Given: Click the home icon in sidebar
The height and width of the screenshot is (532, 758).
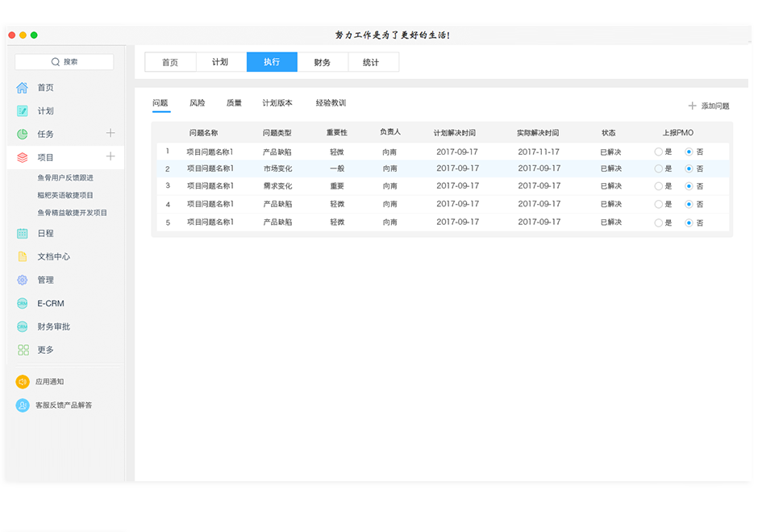Looking at the screenshot, I should pyautogui.click(x=23, y=88).
